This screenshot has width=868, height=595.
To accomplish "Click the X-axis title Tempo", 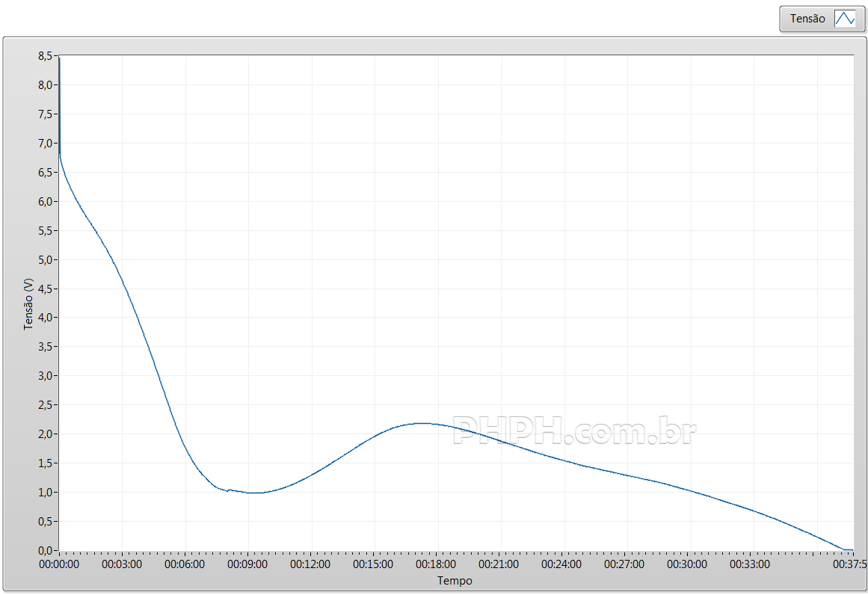I will click(x=455, y=581).
